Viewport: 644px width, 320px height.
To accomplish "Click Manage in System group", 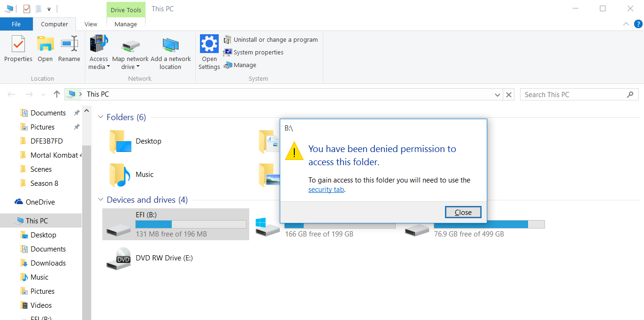I will click(x=240, y=65).
